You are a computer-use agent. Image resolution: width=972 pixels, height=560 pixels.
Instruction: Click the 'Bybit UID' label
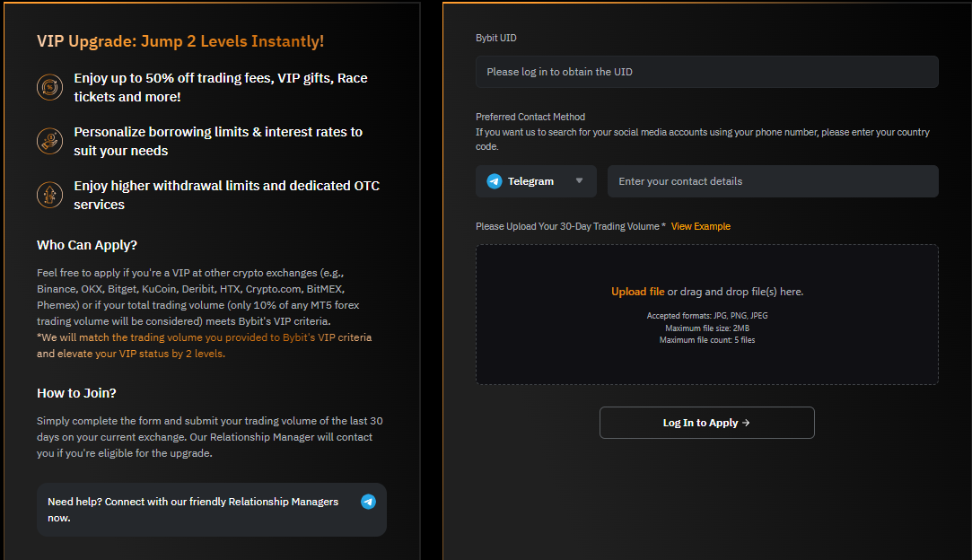click(x=496, y=38)
